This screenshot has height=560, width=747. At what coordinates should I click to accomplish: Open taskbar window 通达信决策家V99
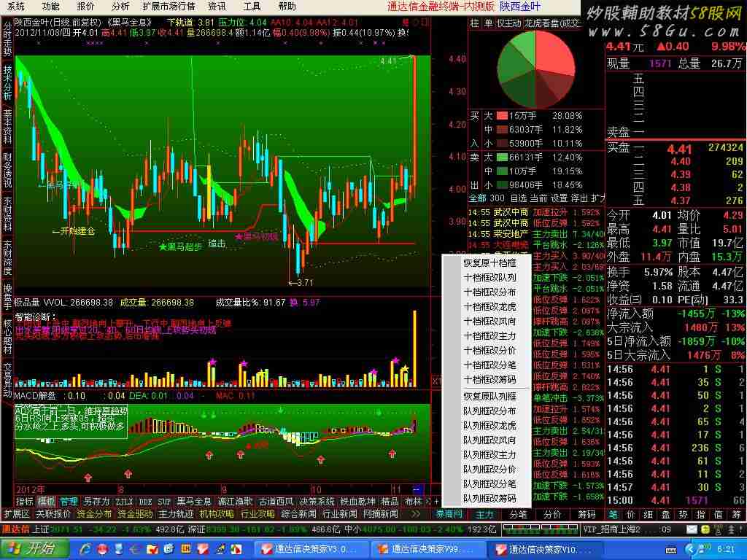[427, 549]
